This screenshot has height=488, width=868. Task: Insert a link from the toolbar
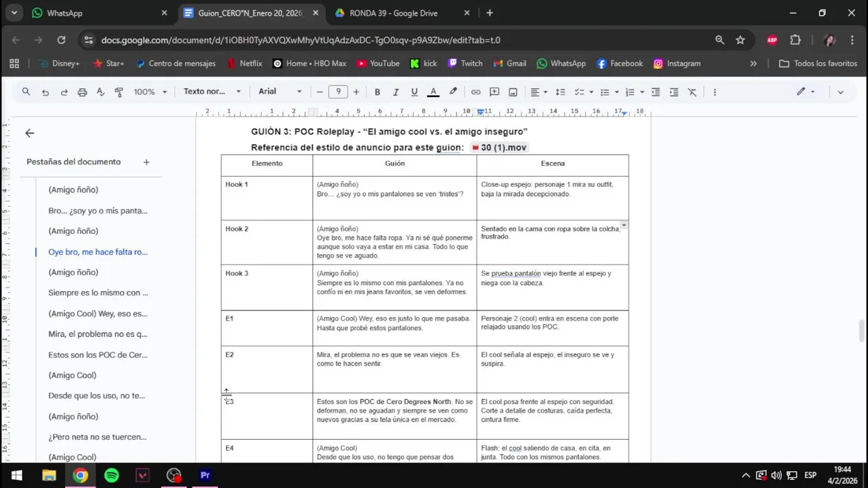(x=476, y=92)
